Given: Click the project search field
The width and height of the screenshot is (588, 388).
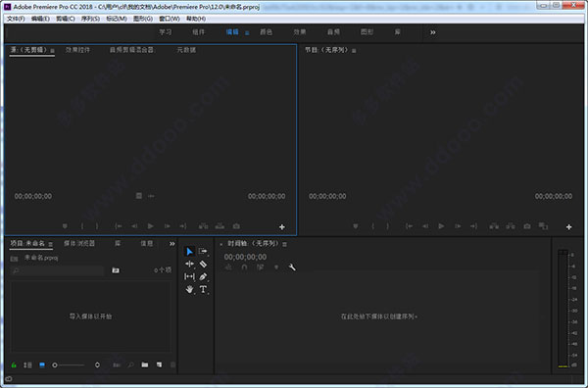Looking at the screenshot, I should [57, 270].
